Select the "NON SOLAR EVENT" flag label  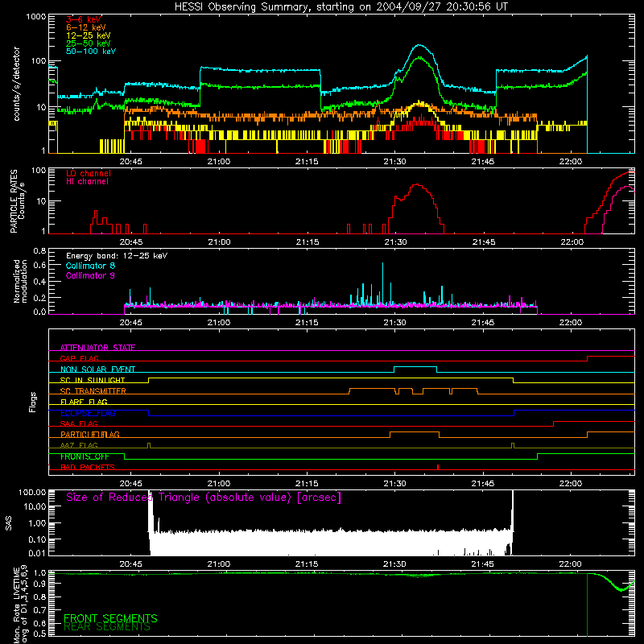[x=97, y=369]
